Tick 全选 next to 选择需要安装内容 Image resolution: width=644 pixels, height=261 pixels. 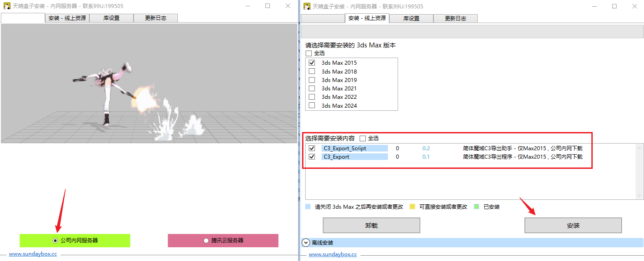click(x=363, y=138)
